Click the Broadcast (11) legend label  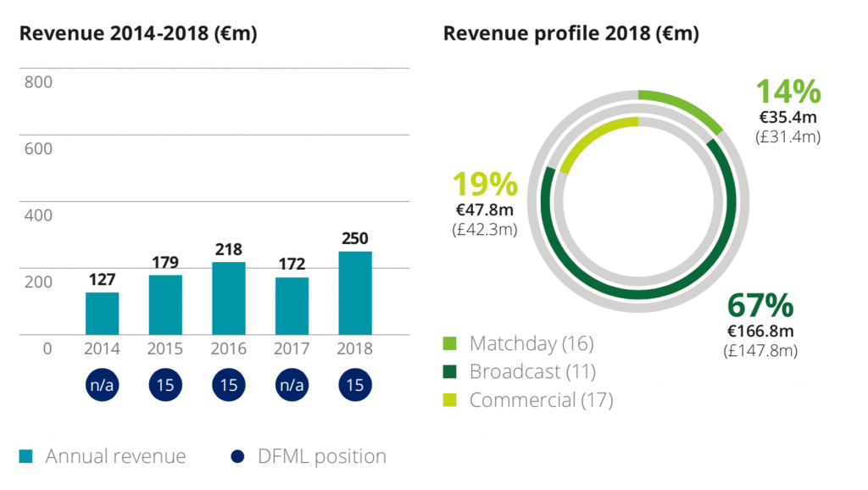pos(532,371)
